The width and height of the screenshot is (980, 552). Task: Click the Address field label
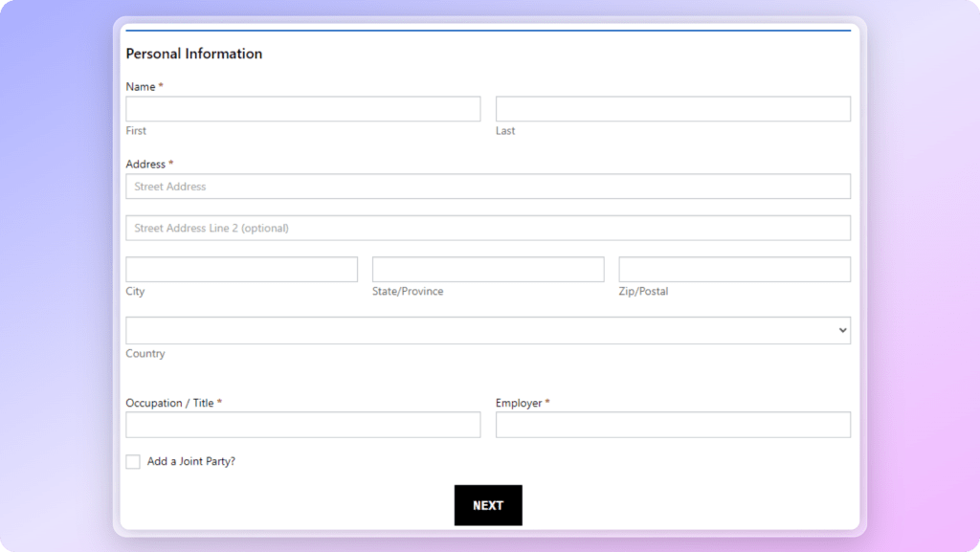(x=145, y=165)
